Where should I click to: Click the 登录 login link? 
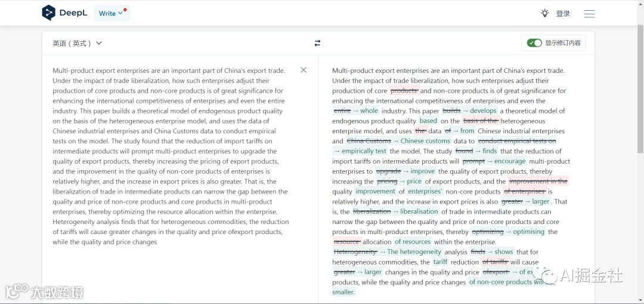coord(563,14)
